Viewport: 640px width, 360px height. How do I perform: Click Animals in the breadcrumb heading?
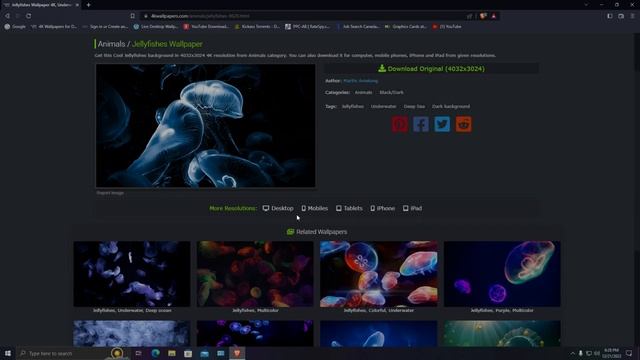pos(111,44)
